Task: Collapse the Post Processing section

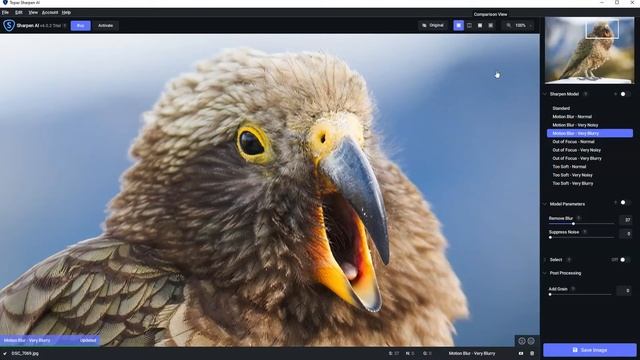Action: click(x=545, y=273)
